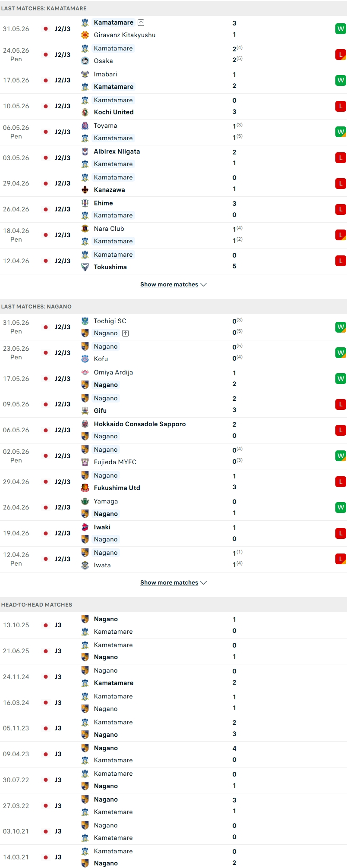Image resolution: width=347 pixels, height=868 pixels.
Task: Click the Kanazawa fleur-de-lis crest icon
Action: 85,190
